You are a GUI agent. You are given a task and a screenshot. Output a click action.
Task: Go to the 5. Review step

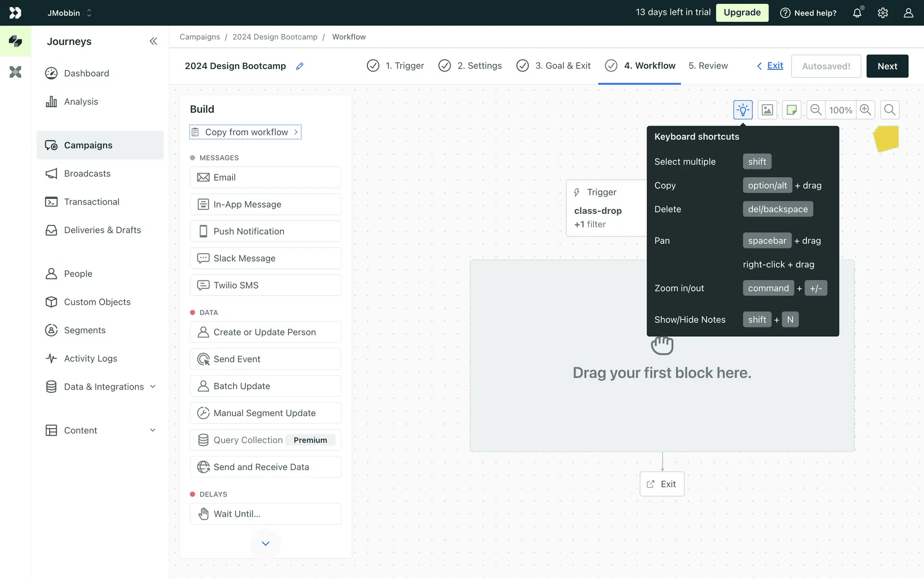click(x=708, y=66)
